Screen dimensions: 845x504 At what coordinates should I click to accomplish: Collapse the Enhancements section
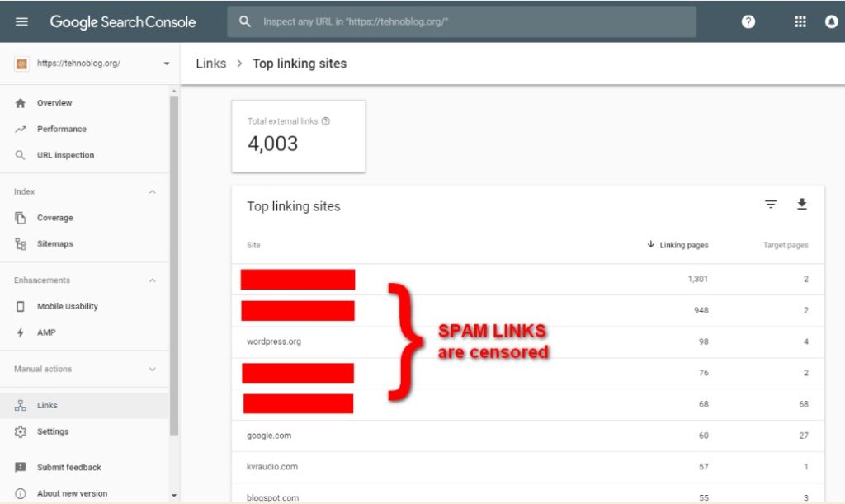point(153,280)
